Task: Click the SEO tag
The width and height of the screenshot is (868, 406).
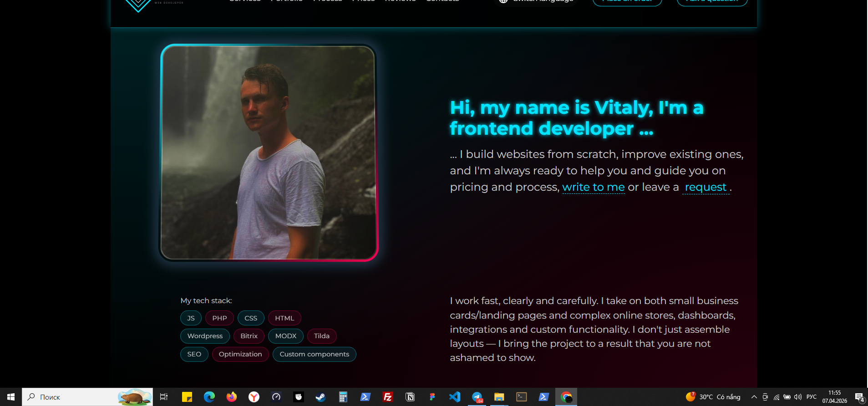Action: (x=194, y=354)
